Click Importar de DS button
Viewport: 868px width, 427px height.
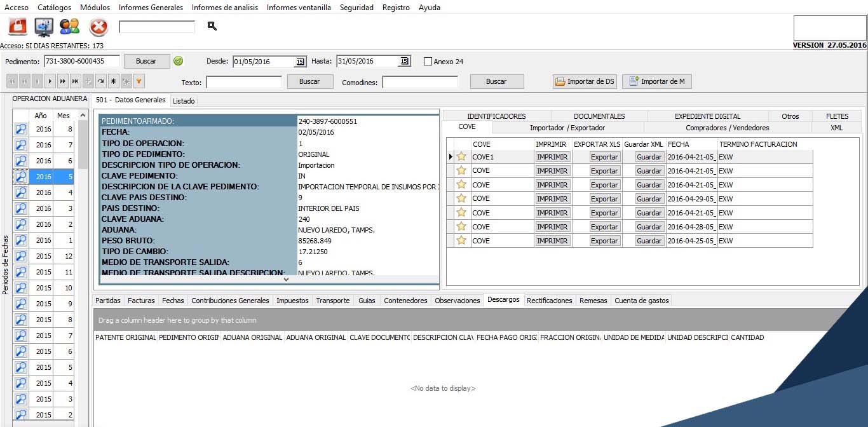tap(585, 81)
